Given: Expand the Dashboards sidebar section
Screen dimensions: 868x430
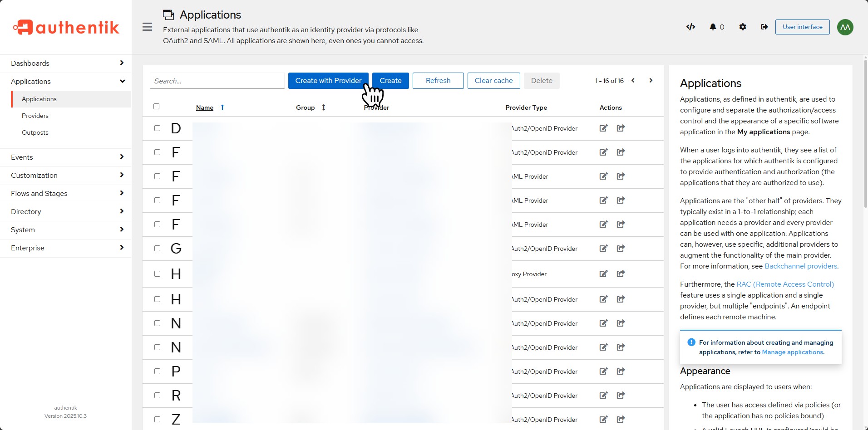Looking at the screenshot, I should [x=66, y=64].
